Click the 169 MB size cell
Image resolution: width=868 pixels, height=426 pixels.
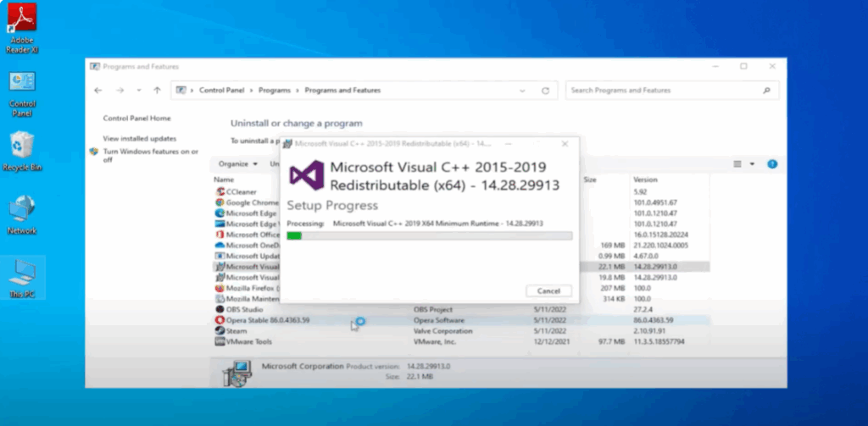(x=613, y=245)
